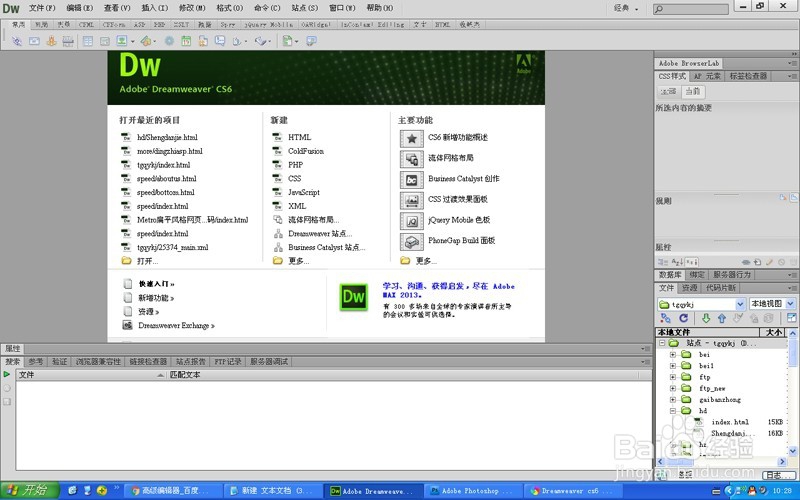Select index.html in the hd folder
Image resolution: width=800 pixels, height=500 pixels.
tap(730, 422)
